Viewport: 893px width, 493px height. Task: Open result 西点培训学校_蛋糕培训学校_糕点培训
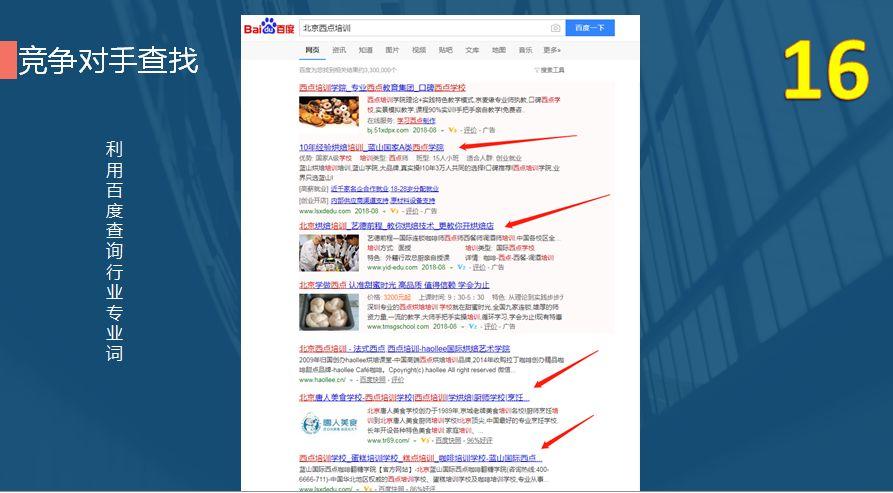pyautogui.click(x=420, y=458)
